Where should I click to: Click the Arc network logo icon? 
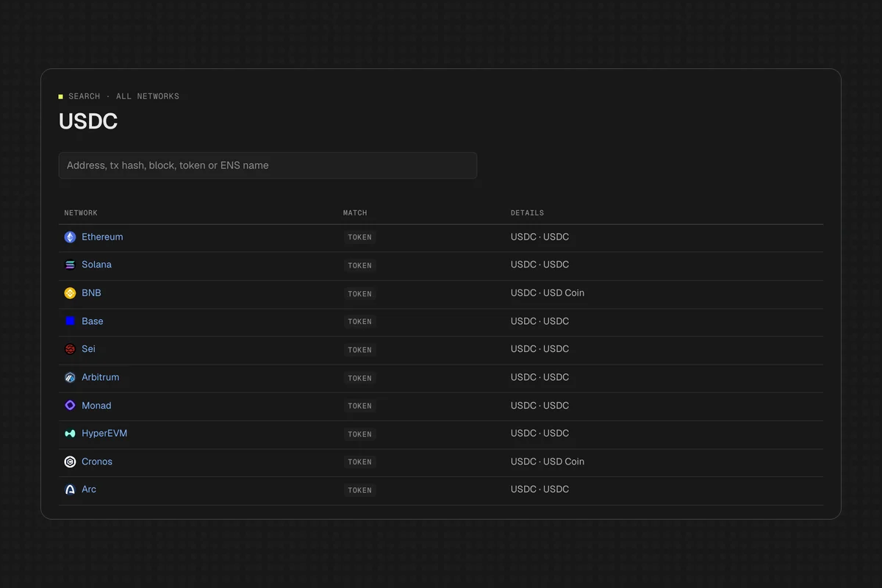pos(70,490)
